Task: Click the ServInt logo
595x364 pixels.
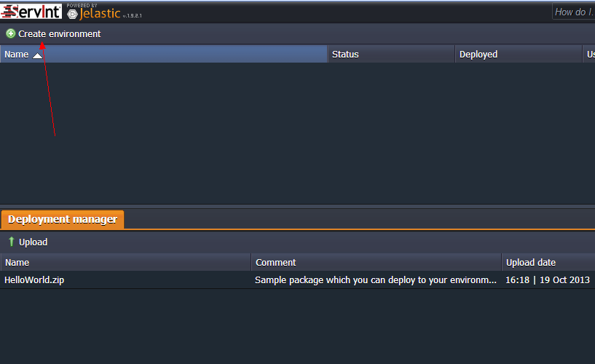Action: click(x=31, y=11)
